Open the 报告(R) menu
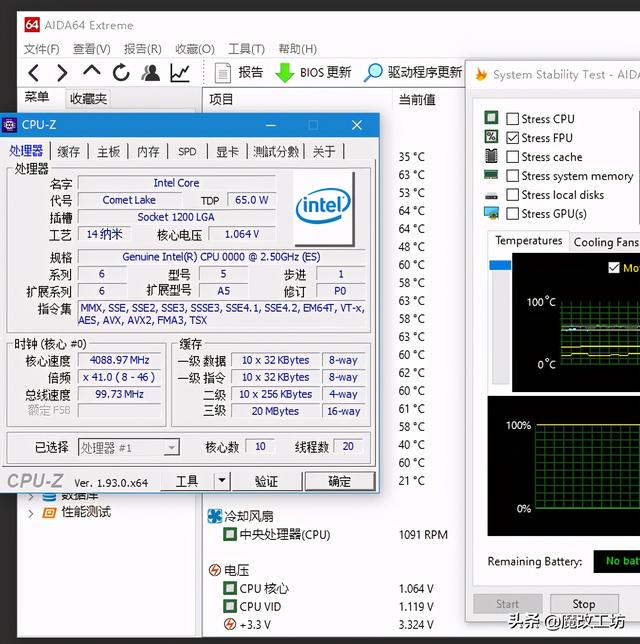Image resolution: width=640 pixels, height=644 pixels. click(x=143, y=49)
